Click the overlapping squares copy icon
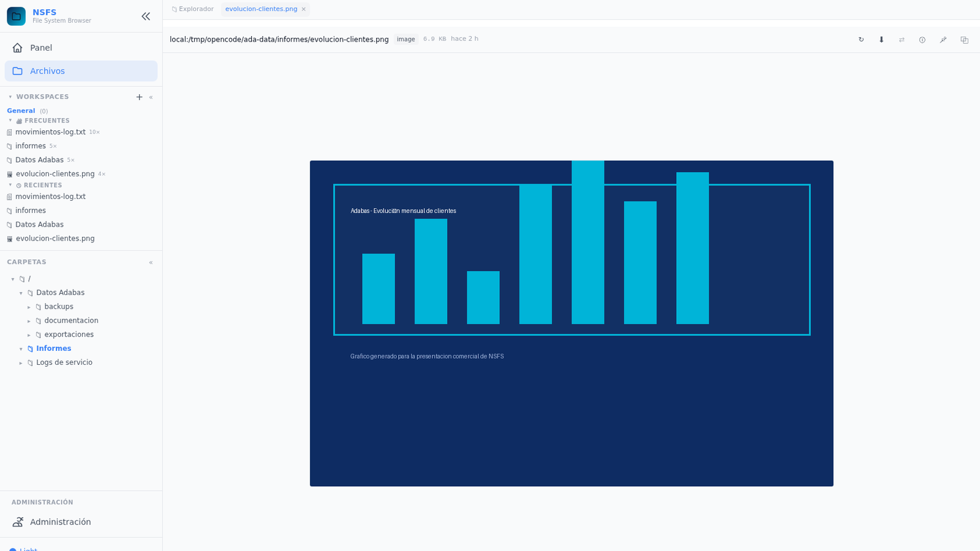980x551 pixels. click(964, 40)
